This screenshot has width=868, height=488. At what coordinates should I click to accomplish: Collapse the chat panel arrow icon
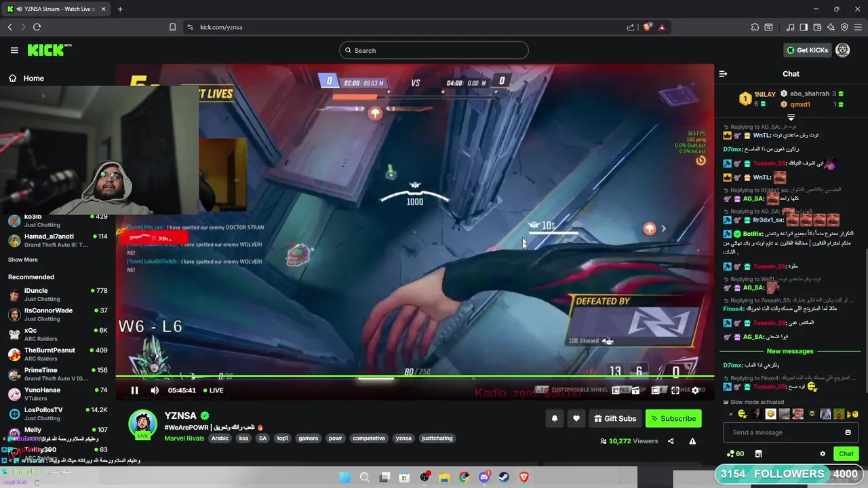click(723, 74)
